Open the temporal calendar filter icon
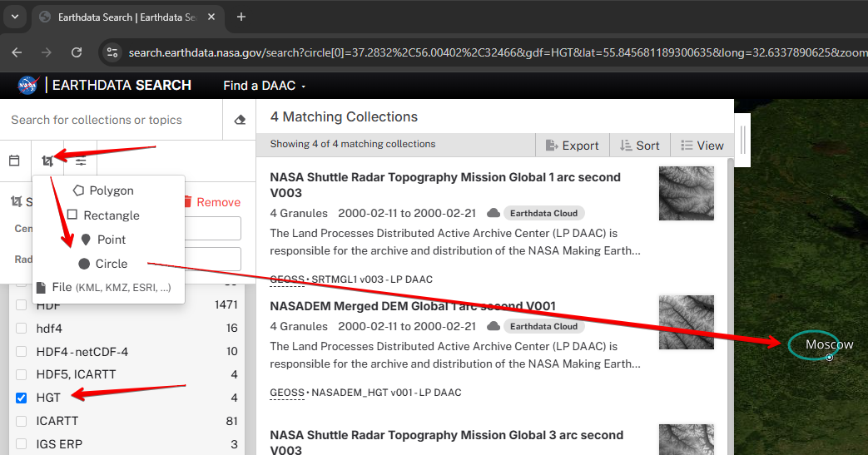 (14, 161)
